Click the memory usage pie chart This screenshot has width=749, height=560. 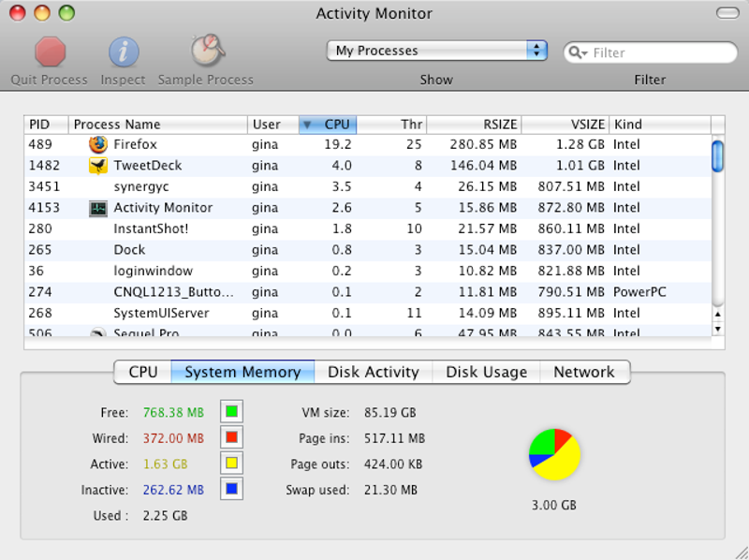point(554,454)
